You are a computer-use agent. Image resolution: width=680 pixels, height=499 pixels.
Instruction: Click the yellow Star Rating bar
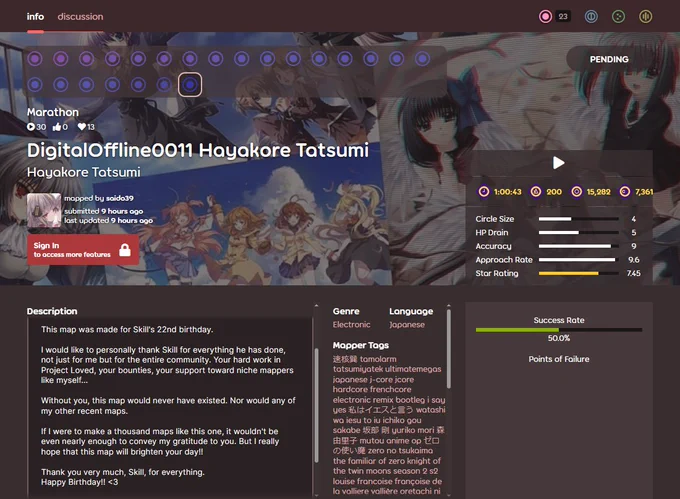(579, 273)
